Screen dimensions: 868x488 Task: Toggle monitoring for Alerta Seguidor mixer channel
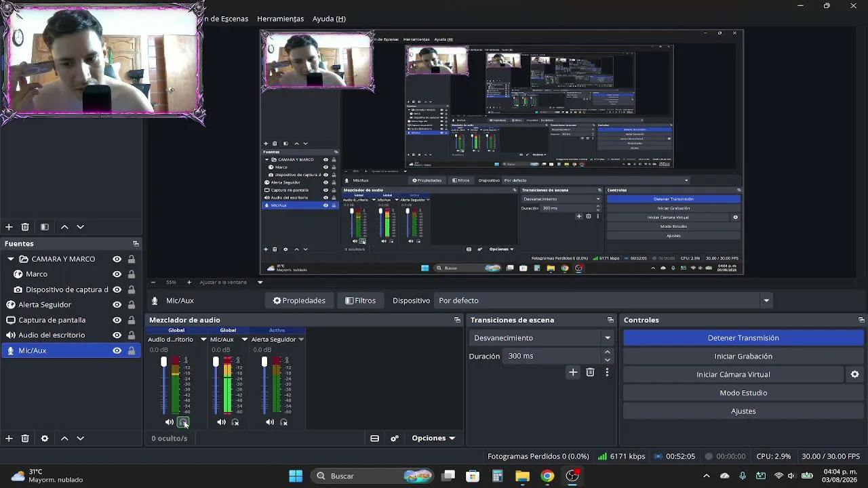click(284, 422)
